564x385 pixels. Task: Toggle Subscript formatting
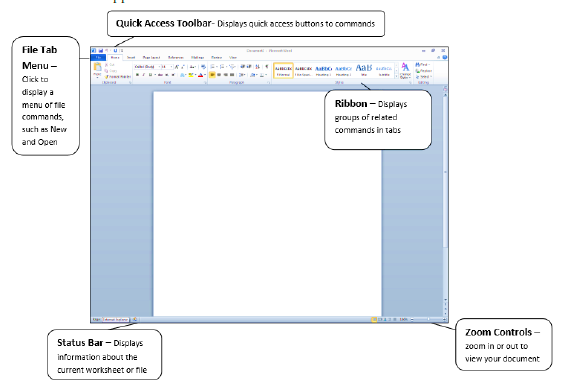[167, 75]
